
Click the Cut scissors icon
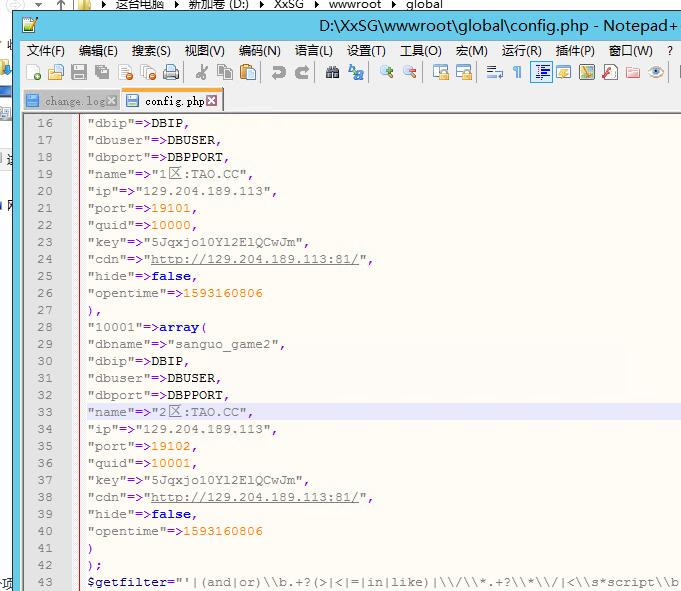tap(202, 72)
